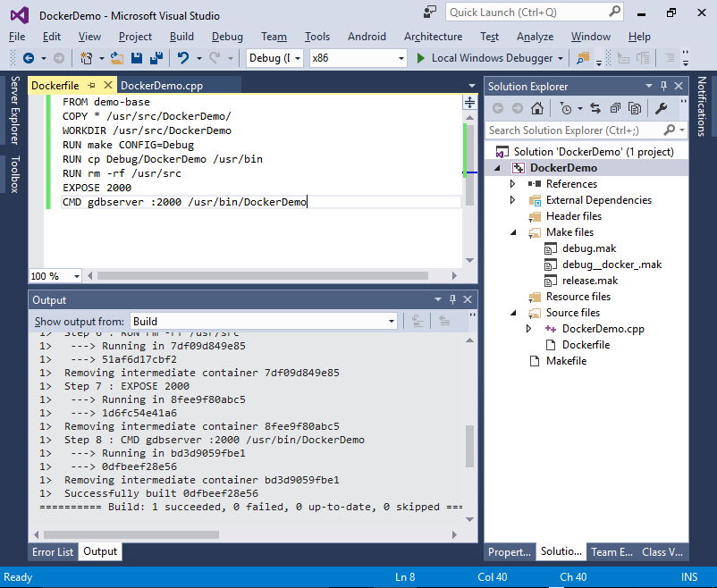Viewport: 717px width, 588px height.
Task: Click the editor split-window handle icon
Action: [469, 102]
